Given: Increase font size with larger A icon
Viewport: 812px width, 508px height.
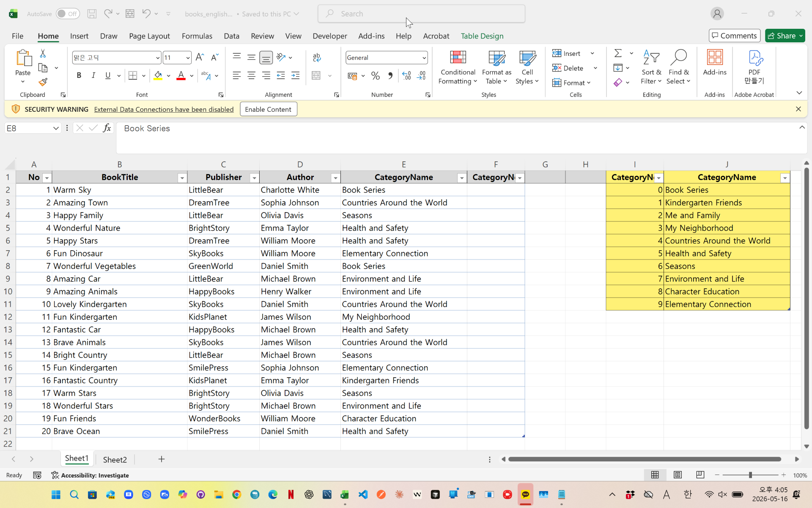Looking at the screenshot, I should click(200, 57).
